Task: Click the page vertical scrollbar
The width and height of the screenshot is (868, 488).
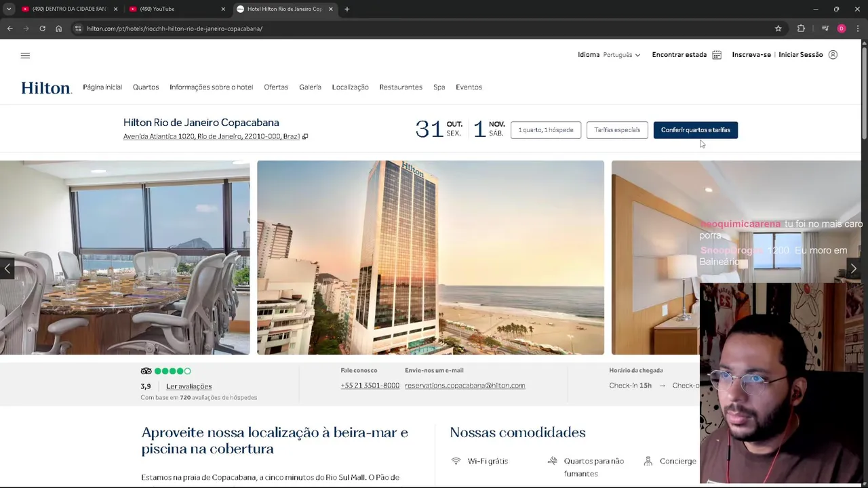Action: point(864,95)
